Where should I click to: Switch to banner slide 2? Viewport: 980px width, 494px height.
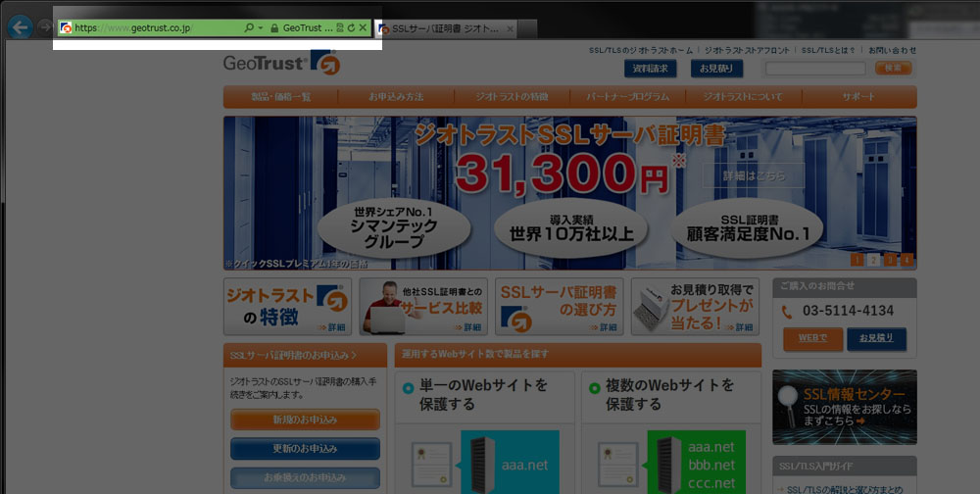(874, 260)
